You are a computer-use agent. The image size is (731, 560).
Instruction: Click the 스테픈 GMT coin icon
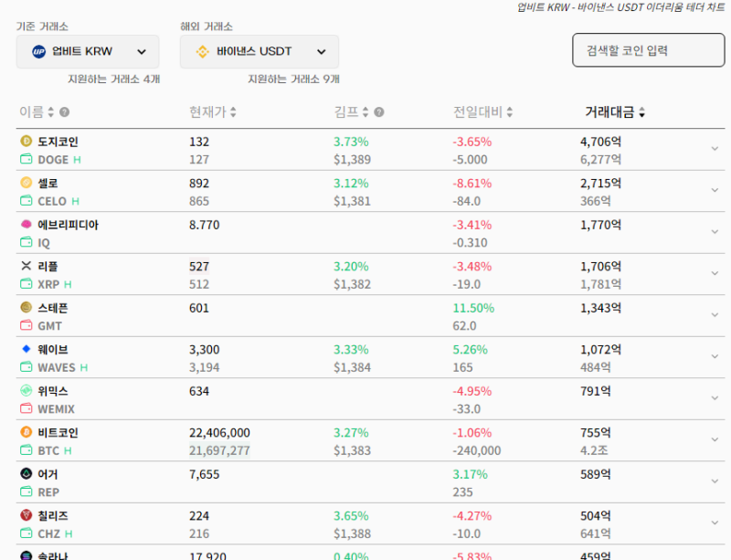coord(26,307)
